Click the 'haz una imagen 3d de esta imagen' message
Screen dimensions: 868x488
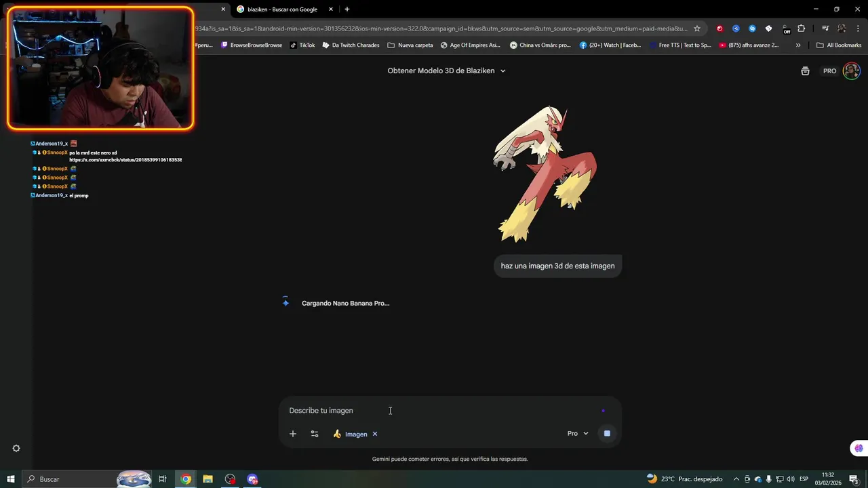(x=557, y=266)
